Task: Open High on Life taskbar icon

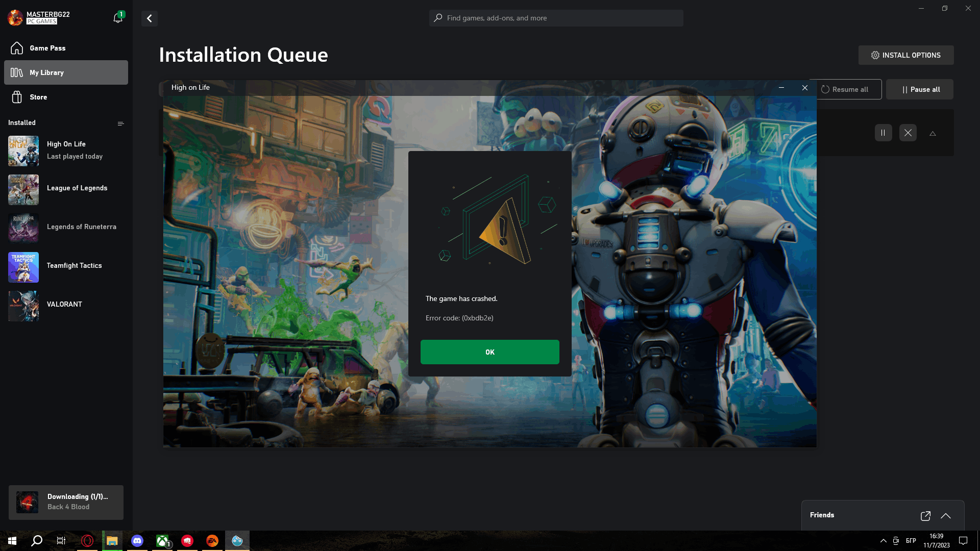Action: click(x=237, y=541)
